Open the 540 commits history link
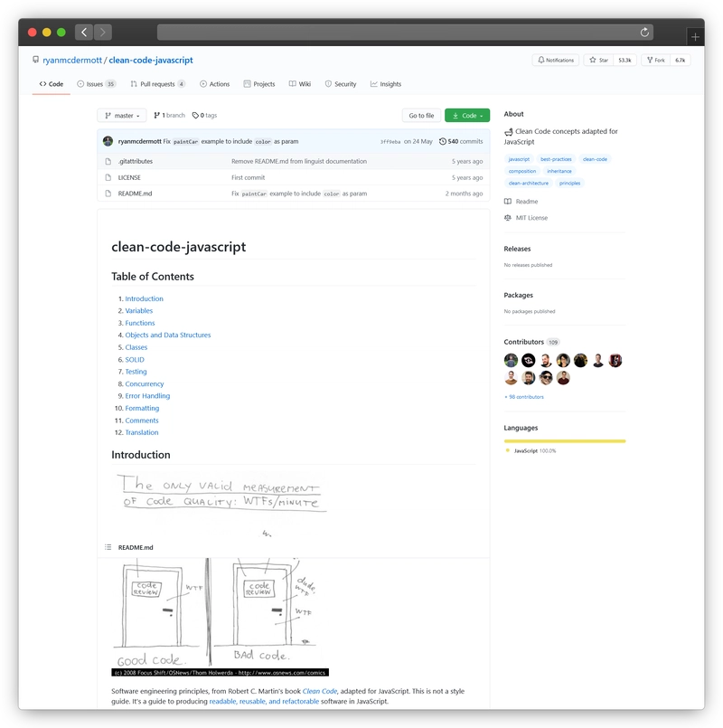 tap(461, 141)
